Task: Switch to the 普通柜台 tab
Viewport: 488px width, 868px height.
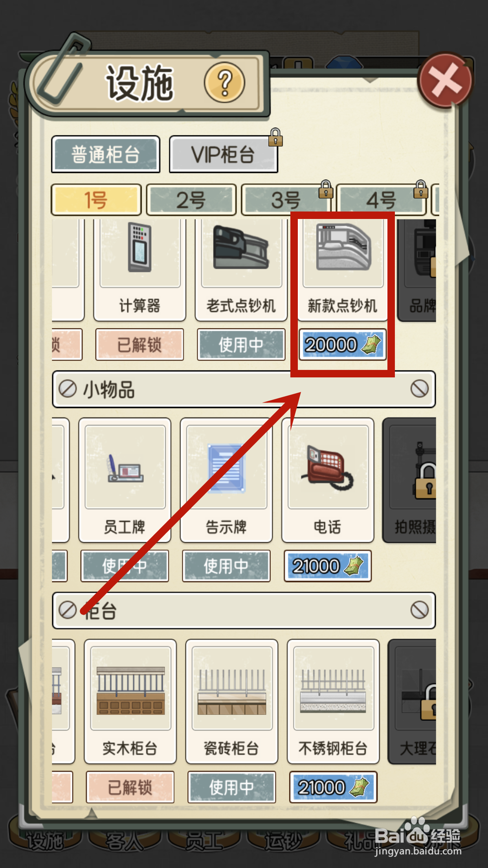Action: point(106,154)
